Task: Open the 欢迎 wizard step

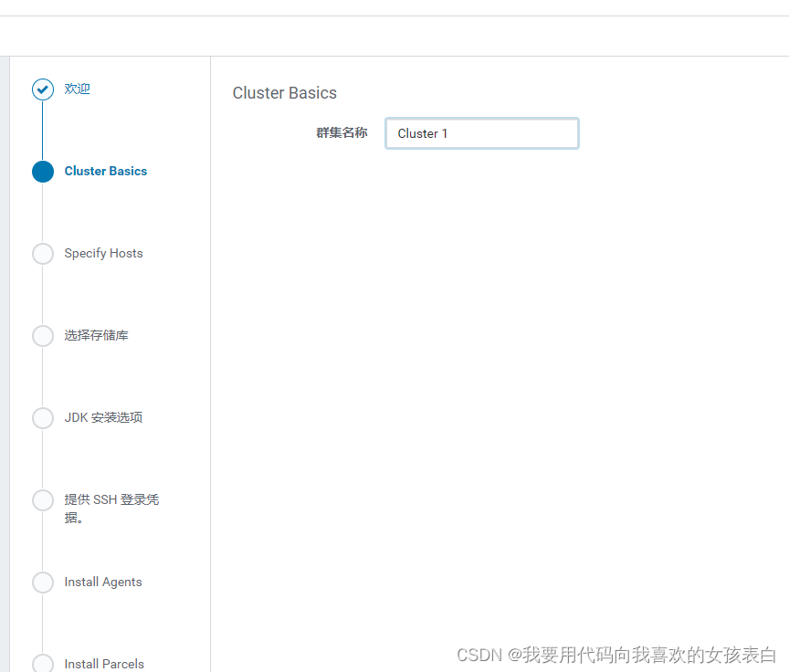Action: (77, 89)
